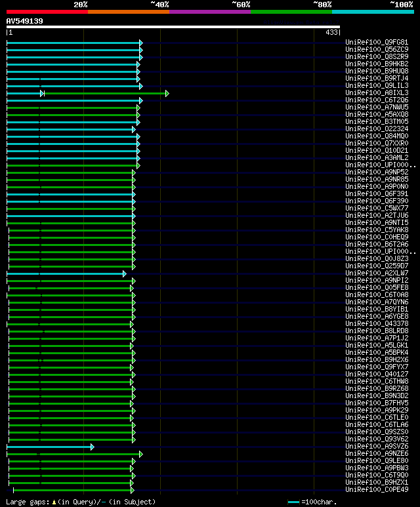Click the UniRef100_A7NWU5 label
Image resolution: width=420 pixels, height=507 pixels.
(x=377, y=107)
